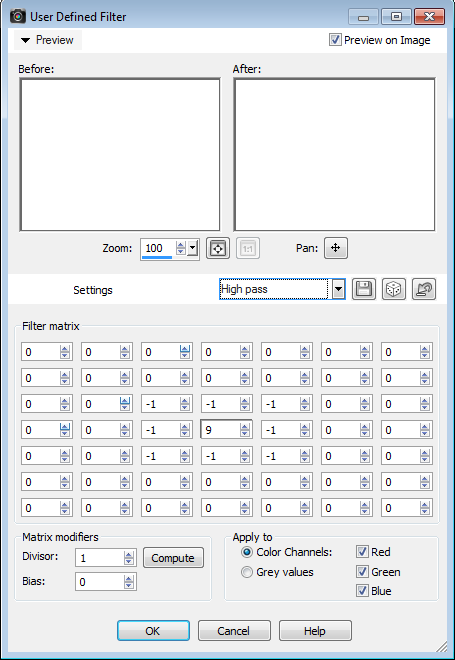Click the Help button
This screenshot has height=660, width=455.
pos(315,631)
